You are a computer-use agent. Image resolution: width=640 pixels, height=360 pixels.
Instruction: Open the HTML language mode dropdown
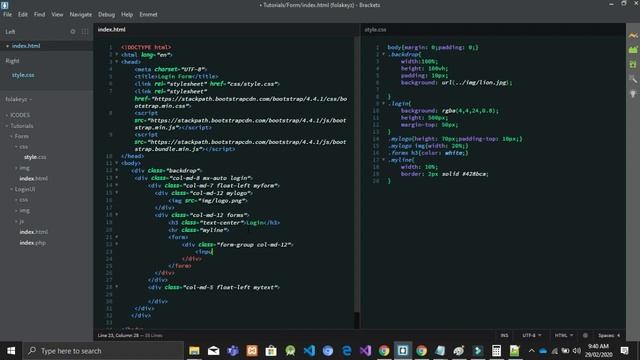(564, 336)
